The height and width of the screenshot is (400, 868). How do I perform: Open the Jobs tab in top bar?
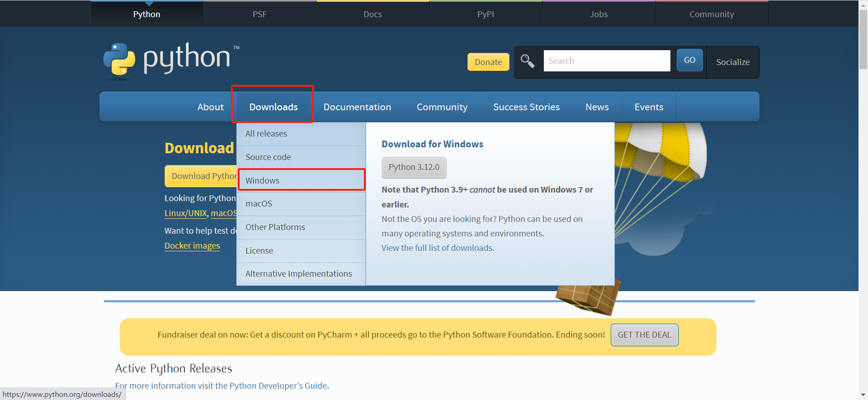coord(599,14)
